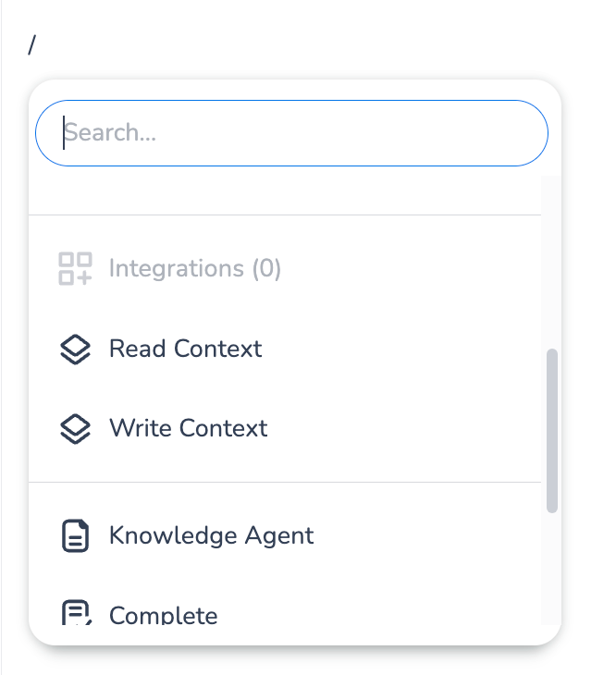Click the divider line below Write Context
This screenshot has width=616, height=675.
pyautogui.click(x=285, y=482)
